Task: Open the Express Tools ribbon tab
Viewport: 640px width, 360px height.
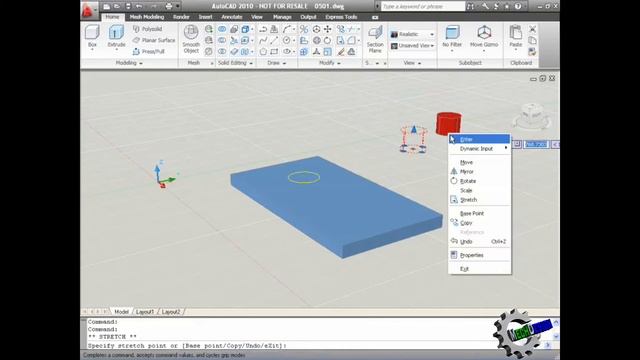Action: click(x=341, y=17)
